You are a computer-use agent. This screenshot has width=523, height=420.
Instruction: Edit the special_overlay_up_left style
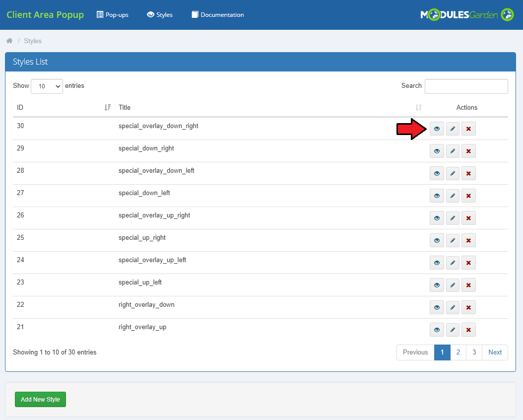coord(453,263)
